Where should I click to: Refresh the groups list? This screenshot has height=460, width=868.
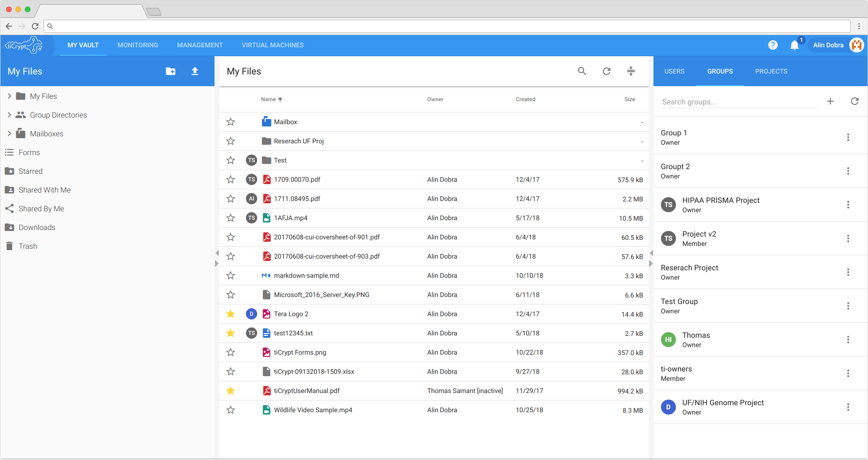[855, 101]
